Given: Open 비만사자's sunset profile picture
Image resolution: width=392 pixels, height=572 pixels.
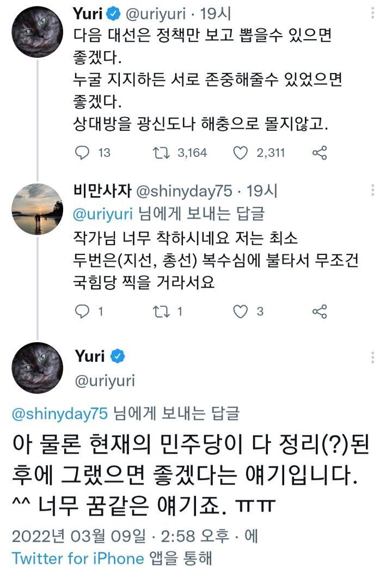Looking at the screenshot, I should click(x=36, y=208).
